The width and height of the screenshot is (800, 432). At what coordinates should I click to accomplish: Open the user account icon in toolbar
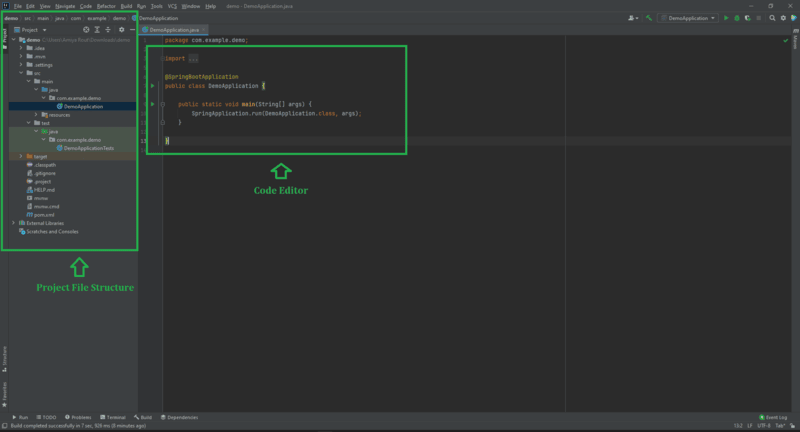click(633, 18)
